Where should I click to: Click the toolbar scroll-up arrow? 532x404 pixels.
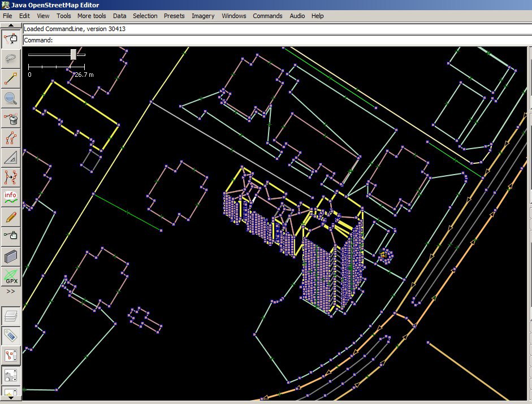(11, 25)
